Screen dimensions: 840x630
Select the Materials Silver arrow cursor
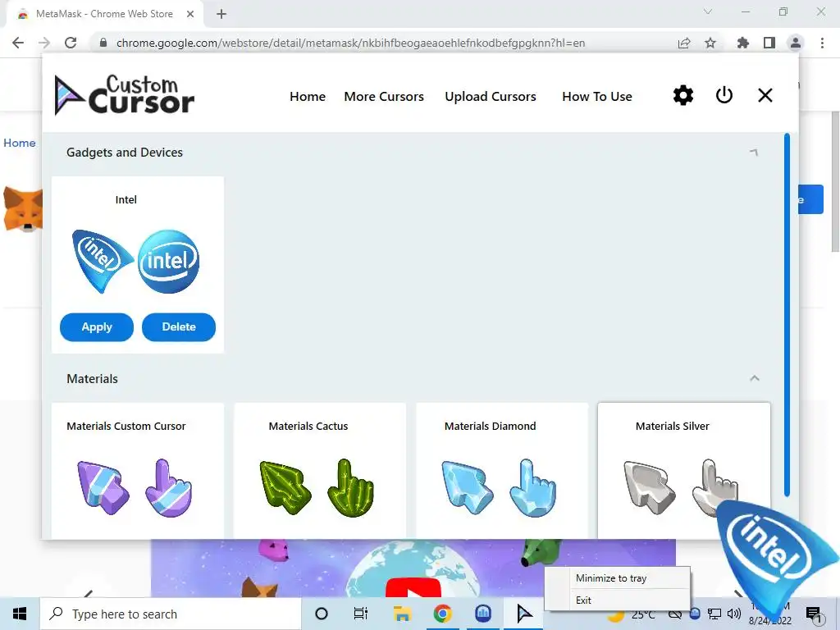coord(650,487)
